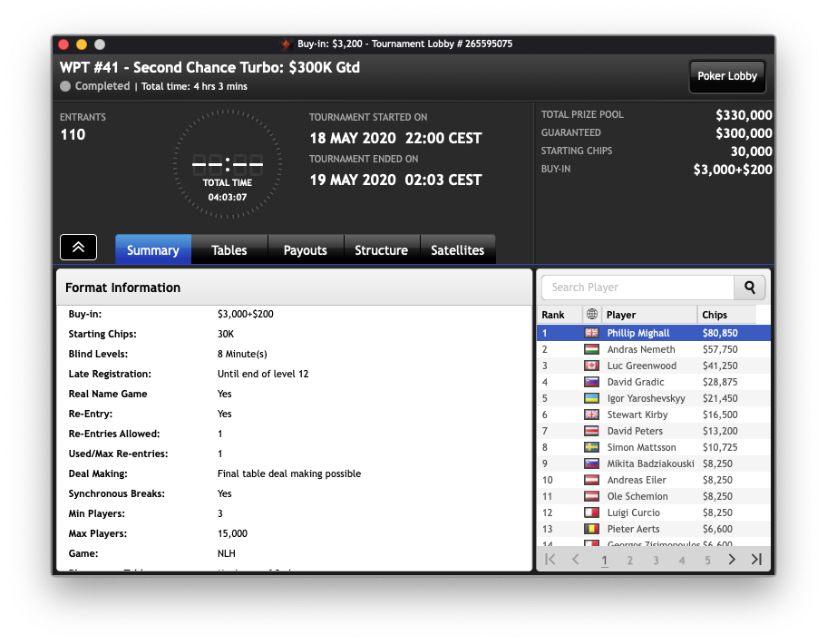Viewport: 827px width, 644px height.
Task: Go to page 3 of rankings
Action: 656,561
